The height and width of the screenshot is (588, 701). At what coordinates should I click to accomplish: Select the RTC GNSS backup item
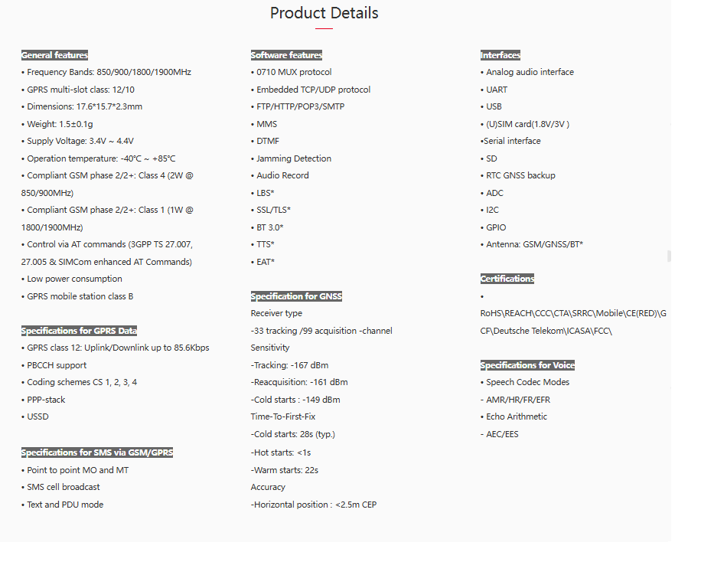[x=517, y=175]
